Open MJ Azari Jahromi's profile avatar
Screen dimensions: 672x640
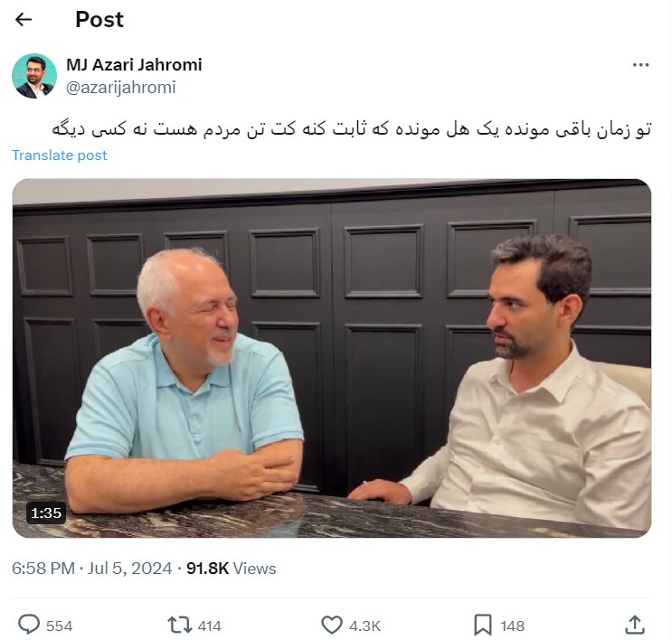34,76
